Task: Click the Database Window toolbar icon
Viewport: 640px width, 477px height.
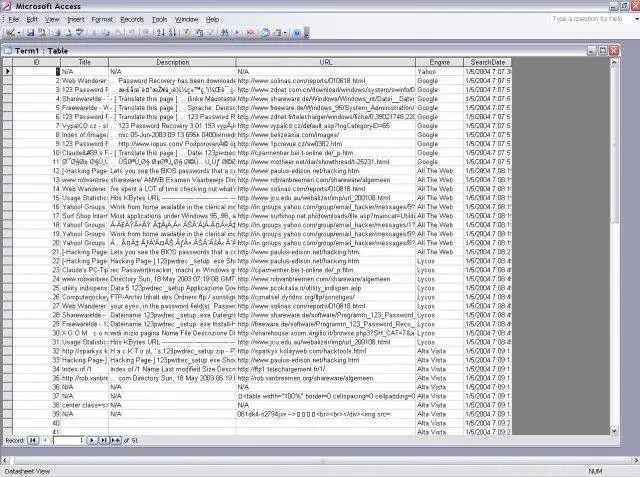Action: click(x=265, y=33)
